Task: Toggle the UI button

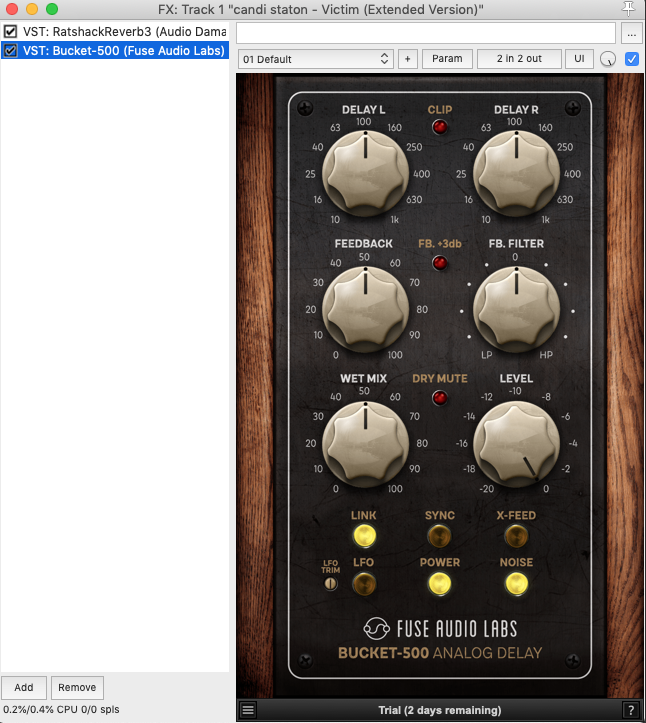Action: point(579,59)
